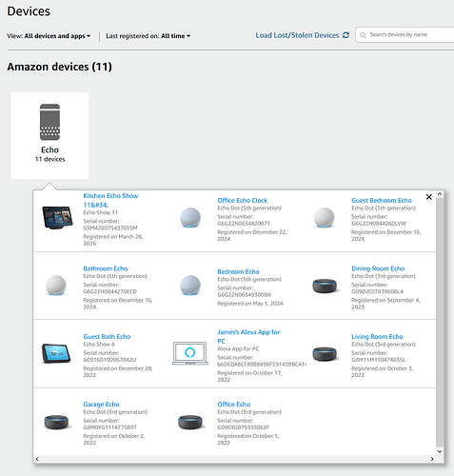Click the Office Echo Clock device image

point(190,217)
